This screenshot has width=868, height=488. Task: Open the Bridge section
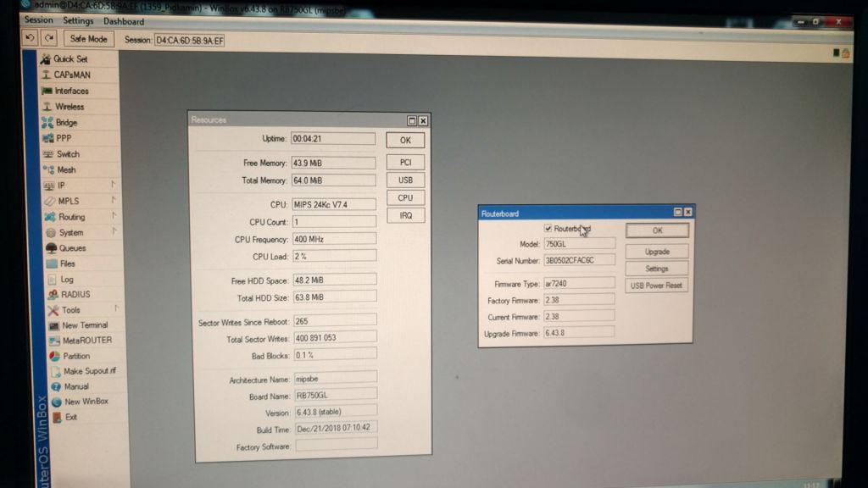pyautogui.click(x=66, y=122)
